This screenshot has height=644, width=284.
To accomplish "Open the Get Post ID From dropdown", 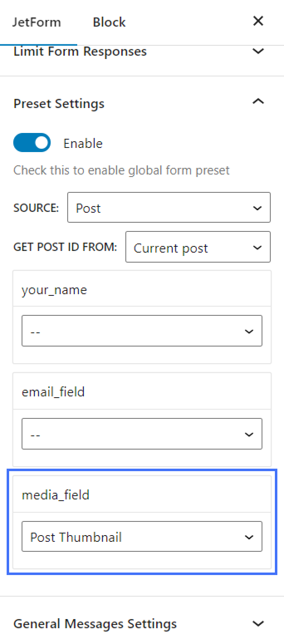I will point(198,247).
